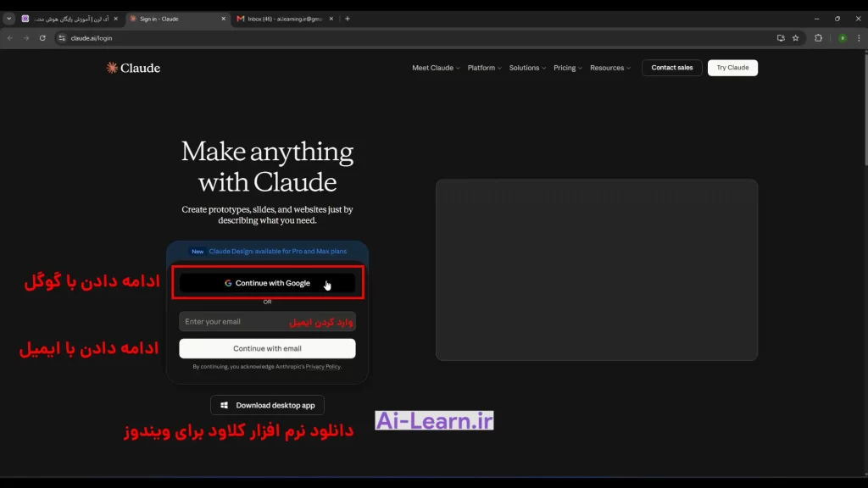Viewport: 868px width, 488px height.
Task: Click the Claude Design Pro and Max plans banner
Action: coord(267,251)
